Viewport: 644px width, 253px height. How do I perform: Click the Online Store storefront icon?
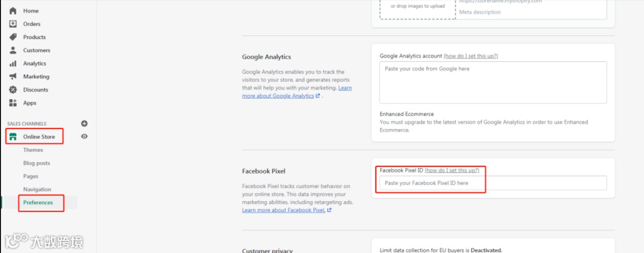click(x=13, y=137)
